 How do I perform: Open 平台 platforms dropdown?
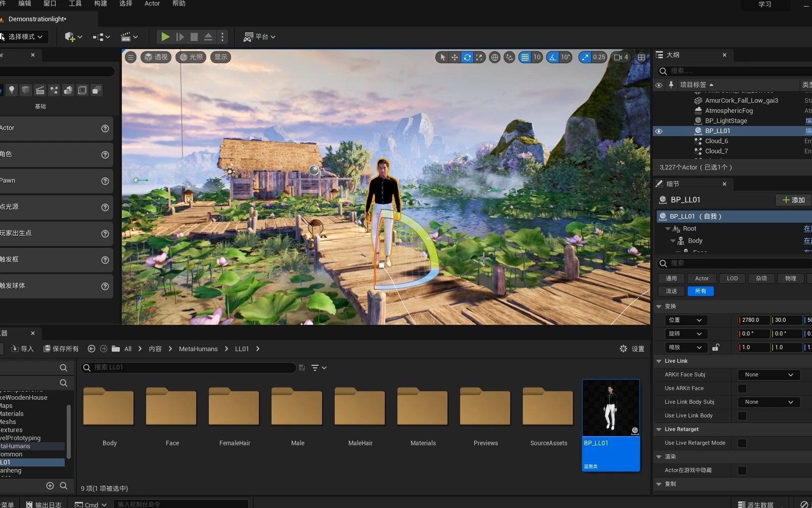(x=259, y=37)
